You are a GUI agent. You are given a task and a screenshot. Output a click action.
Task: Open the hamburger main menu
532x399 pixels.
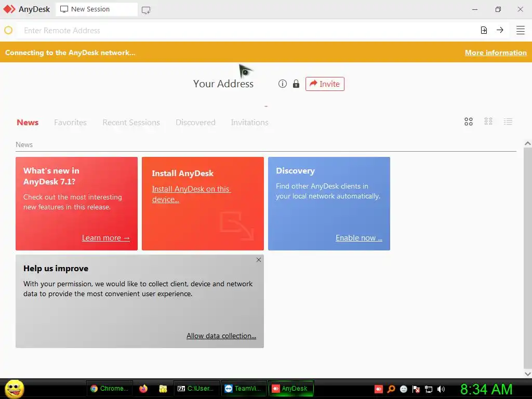point(521,30)
